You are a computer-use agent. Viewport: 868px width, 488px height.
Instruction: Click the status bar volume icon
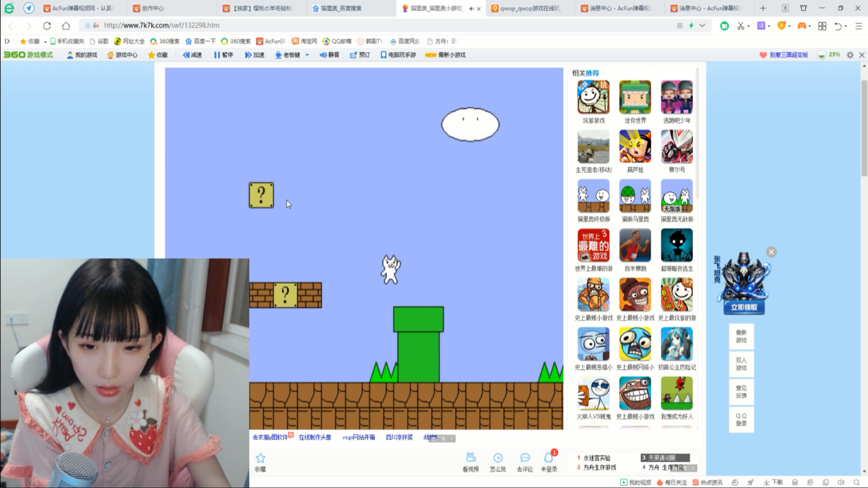[x=841, y=482]
